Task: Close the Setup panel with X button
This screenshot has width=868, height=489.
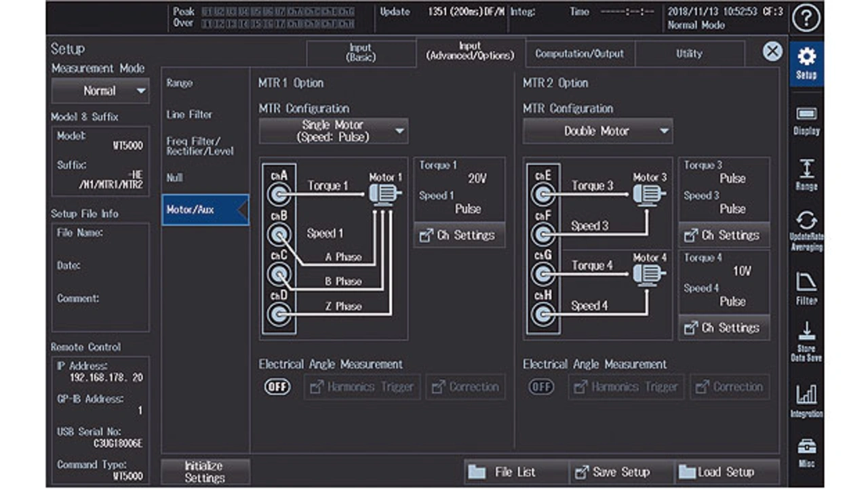Action: click(772, 52)
